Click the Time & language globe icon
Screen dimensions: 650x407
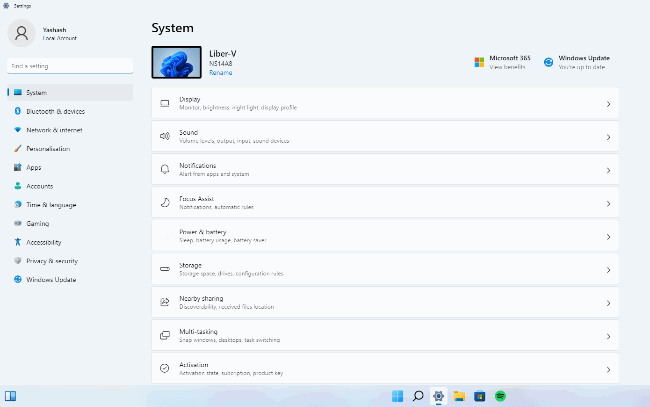(x=17, y=204)
